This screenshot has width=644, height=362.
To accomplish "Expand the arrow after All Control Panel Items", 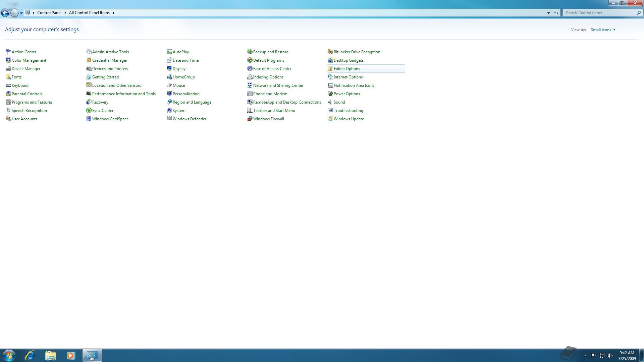I will pyautogui.click(x=114, y=13).
